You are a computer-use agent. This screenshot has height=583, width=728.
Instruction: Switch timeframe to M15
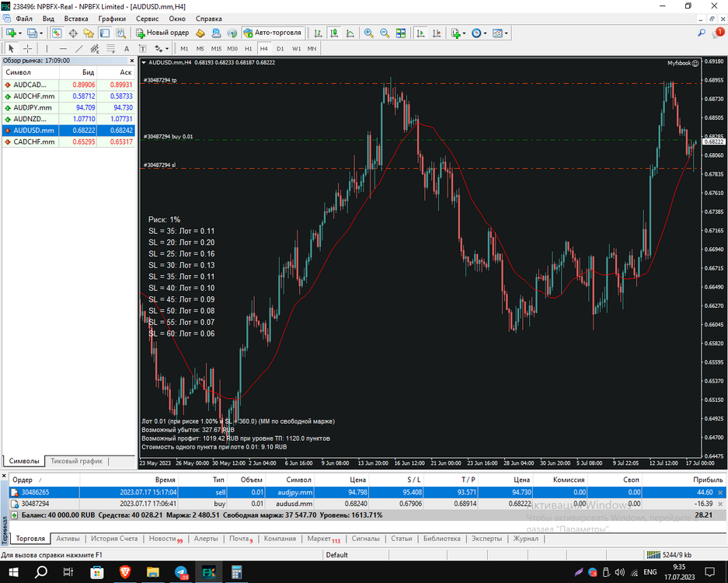point(216,48)
